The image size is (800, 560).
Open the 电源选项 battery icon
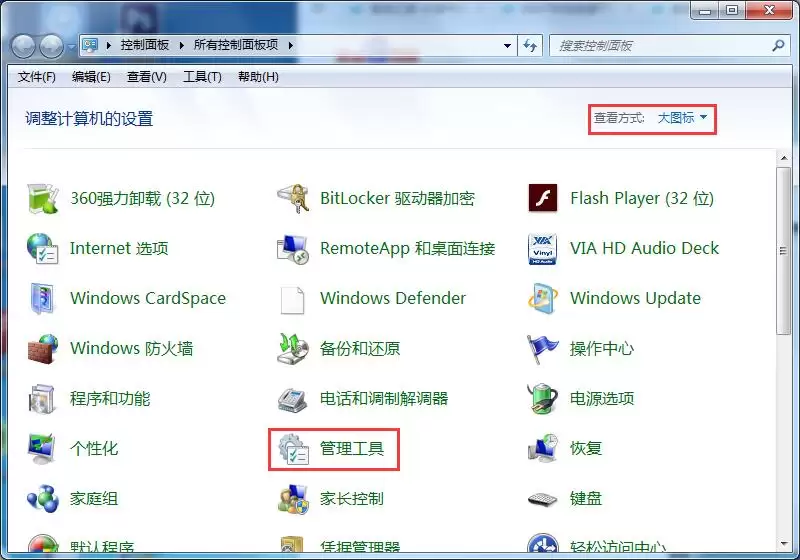(x=543, y=398)
